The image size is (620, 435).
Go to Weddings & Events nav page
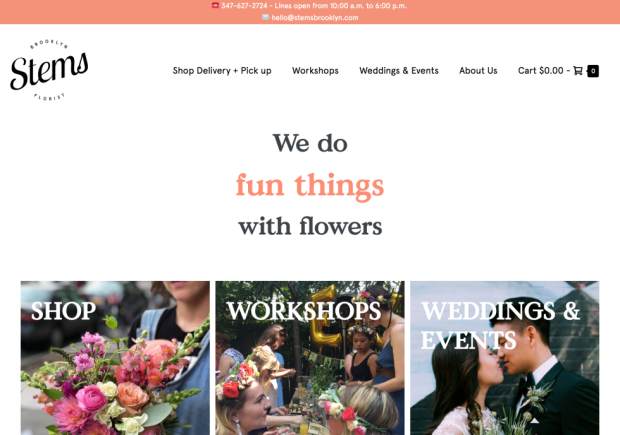coord(399,71)
